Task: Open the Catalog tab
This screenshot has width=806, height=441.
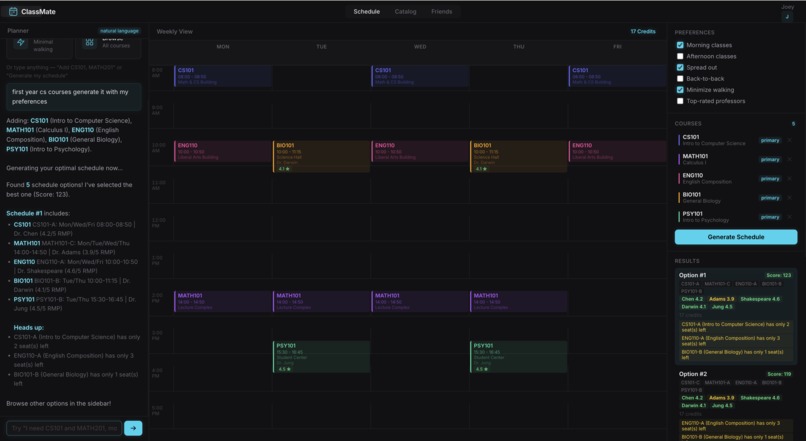Action: pos(405,11)
